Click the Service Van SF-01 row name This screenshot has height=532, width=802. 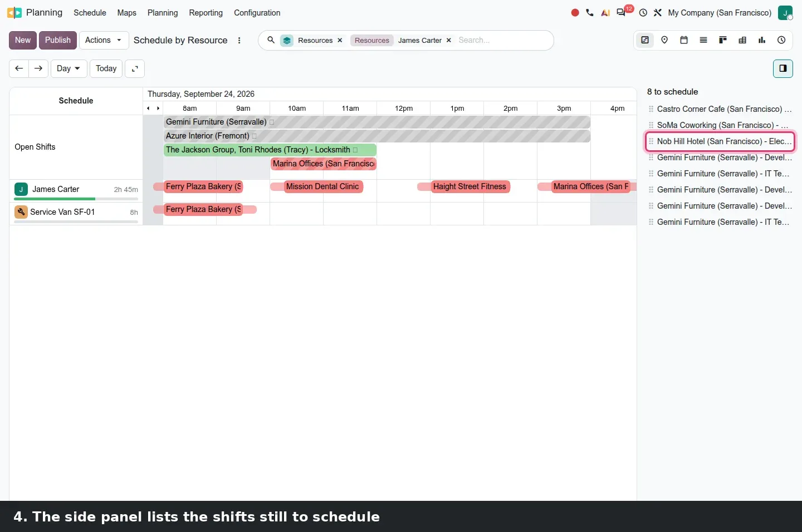pyautogui.click(x=62, y=212)
